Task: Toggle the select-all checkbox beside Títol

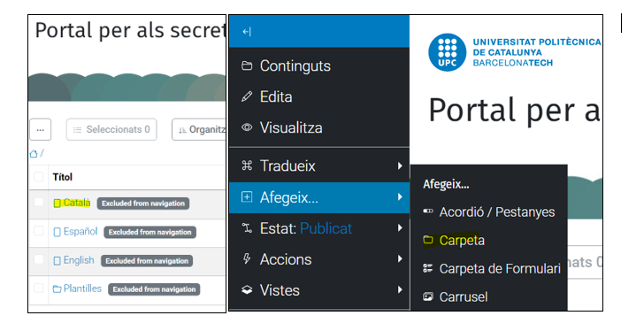Action: (39, 177)
